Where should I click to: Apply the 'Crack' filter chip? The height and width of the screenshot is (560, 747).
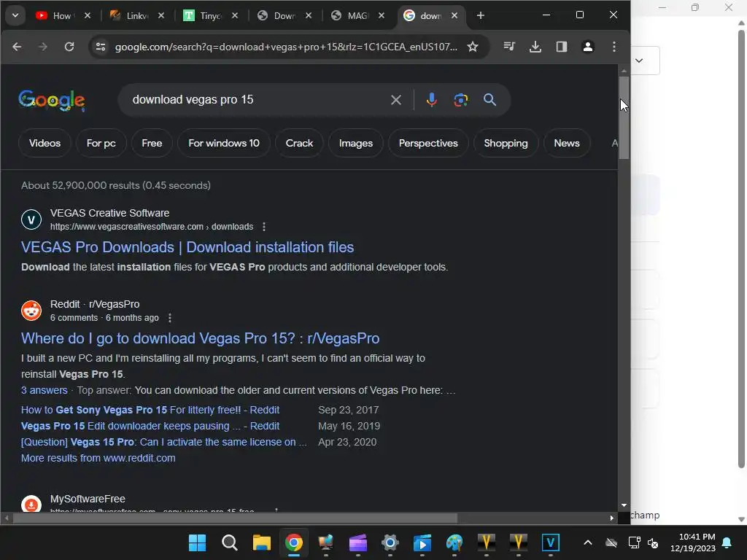pyautogui.click(x=299, y=143)
